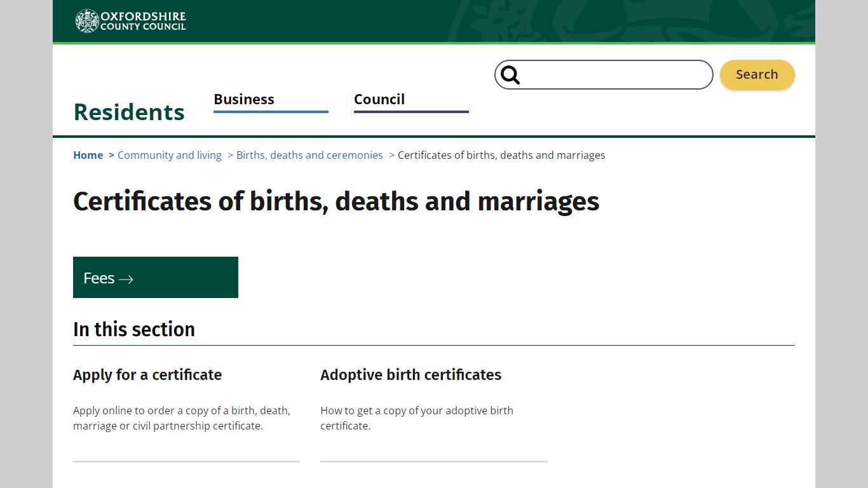The image size is (868, 488).
Task: Click the magnifying glass search icon
Action: pyautogui.click(x=510, y=75)
